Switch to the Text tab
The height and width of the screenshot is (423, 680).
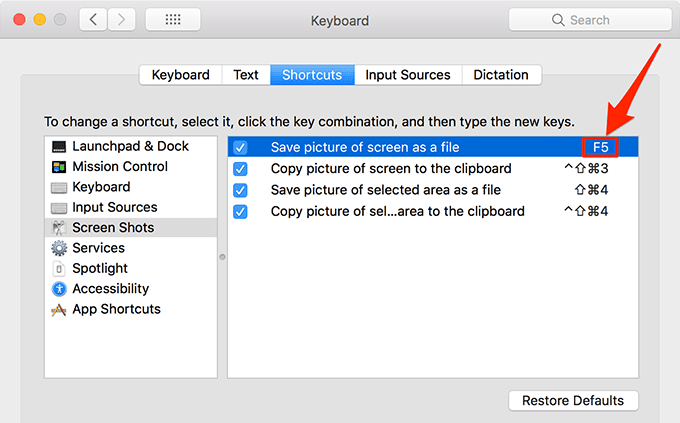(246, 75)
